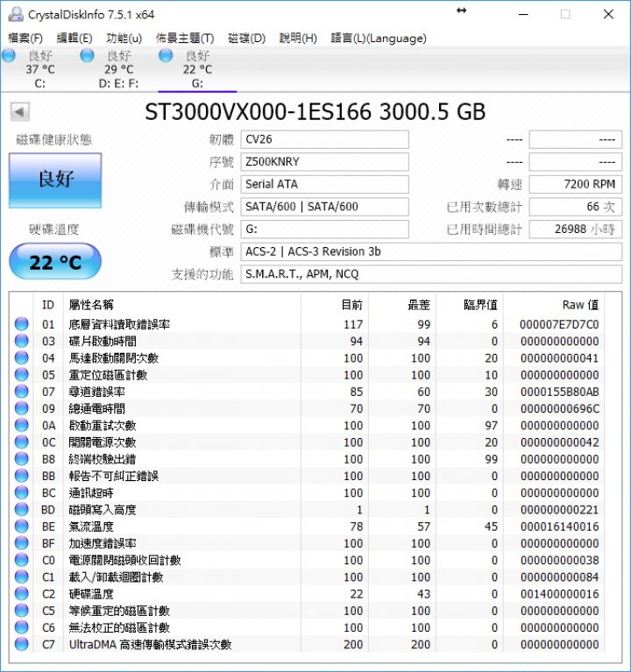Click the transfer mode field SATA/600
Screen dimensions: 631x672
coord(324,207)
